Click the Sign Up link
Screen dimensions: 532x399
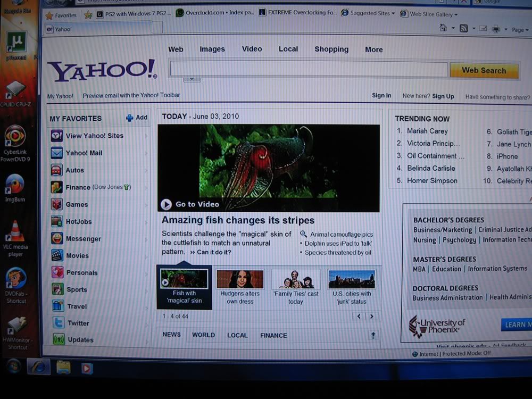(x=443, y=96)
